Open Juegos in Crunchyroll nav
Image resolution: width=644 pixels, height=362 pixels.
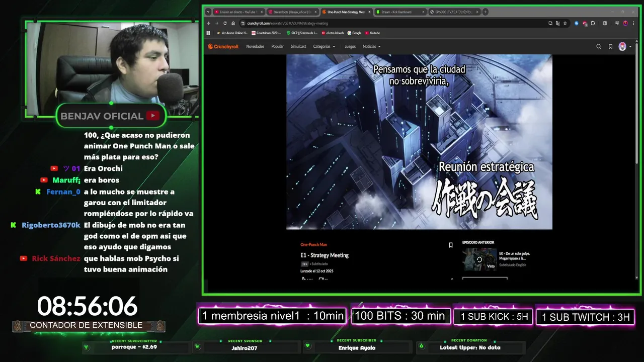pyautogui.click(x=350, y=46)
